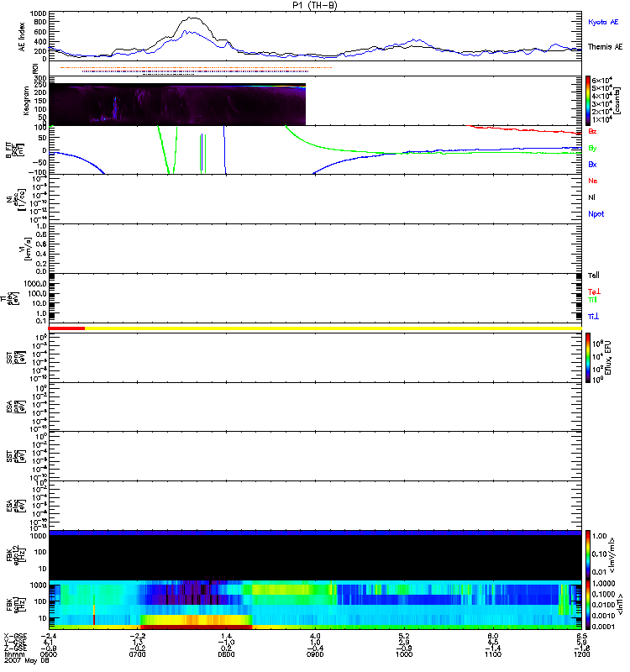Click the orange dotted ROI line

(x=197, y=68)
